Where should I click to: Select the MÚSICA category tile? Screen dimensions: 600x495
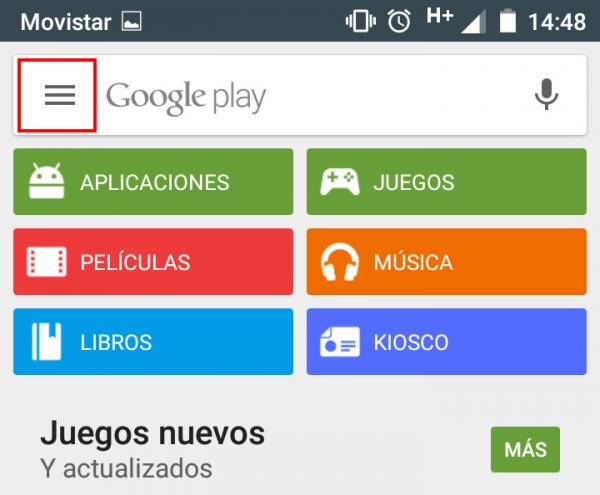click(x=447, y=262)
